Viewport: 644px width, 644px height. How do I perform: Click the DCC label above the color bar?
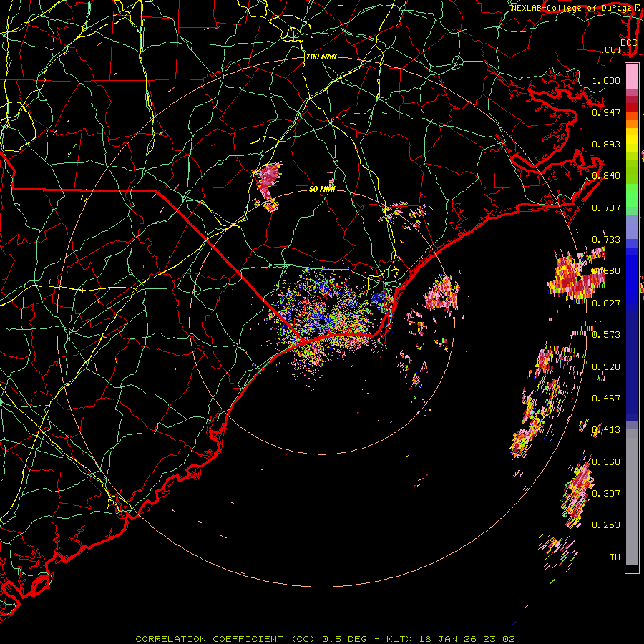628,43
